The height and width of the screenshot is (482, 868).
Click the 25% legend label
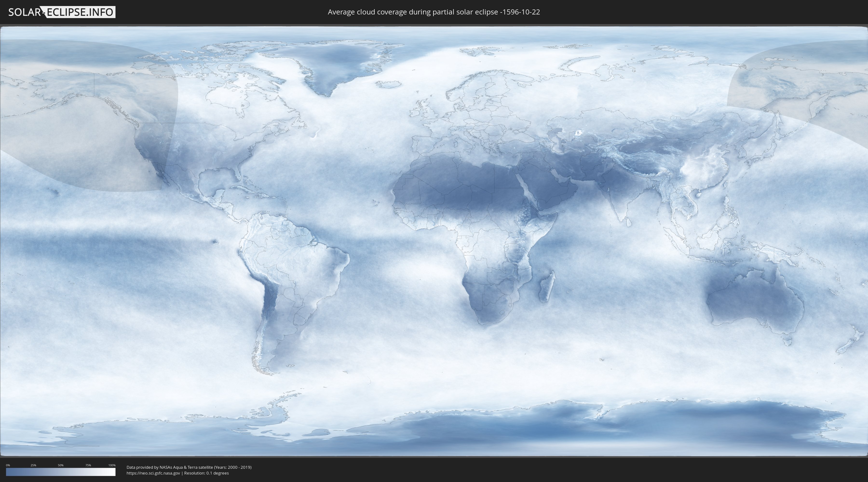[33, 465]
